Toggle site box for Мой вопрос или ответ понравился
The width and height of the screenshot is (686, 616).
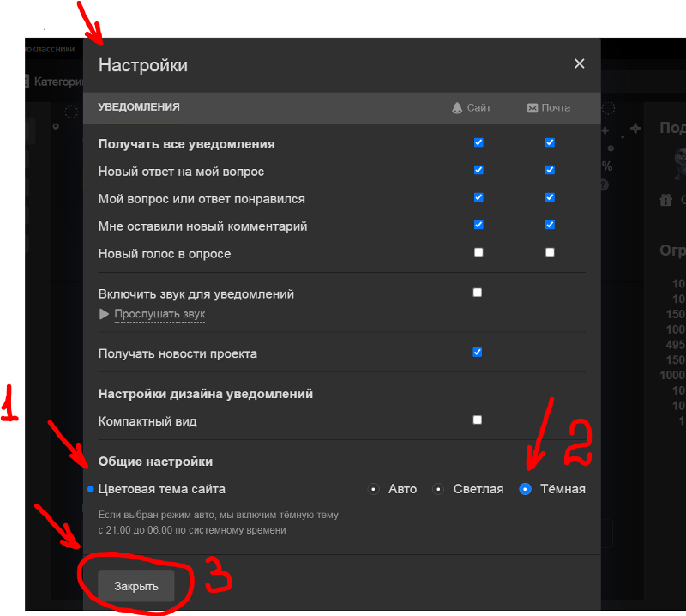click(x=478, y=197)
